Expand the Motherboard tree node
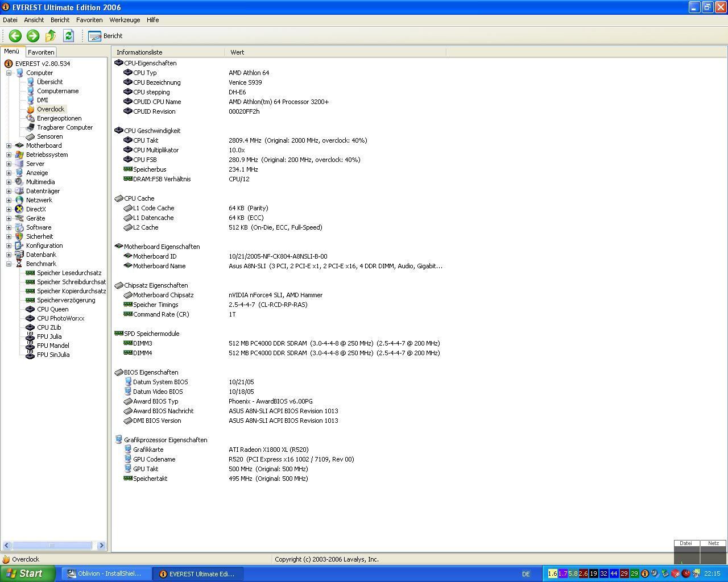The height and width of the screenshot is (582, 728). [9, 145]
